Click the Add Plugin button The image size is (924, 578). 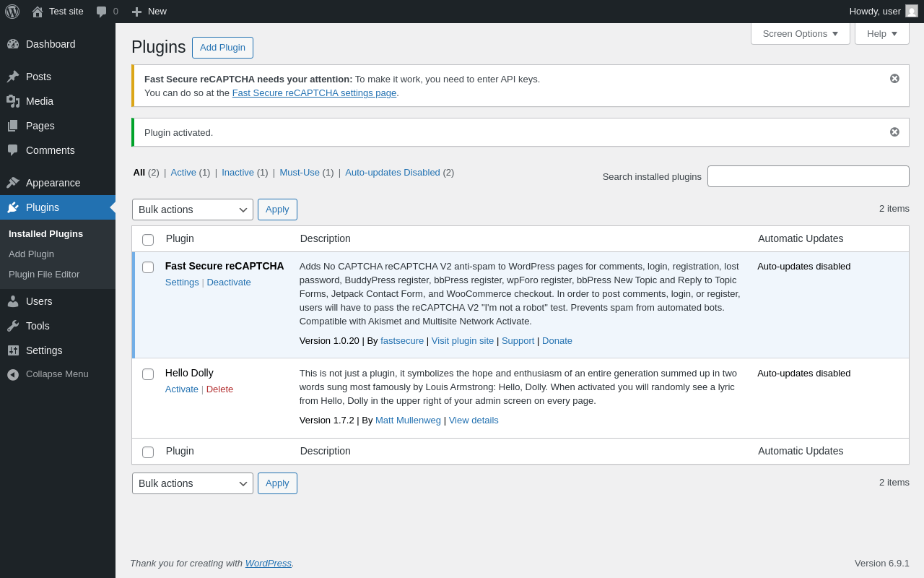click(222, 48)
